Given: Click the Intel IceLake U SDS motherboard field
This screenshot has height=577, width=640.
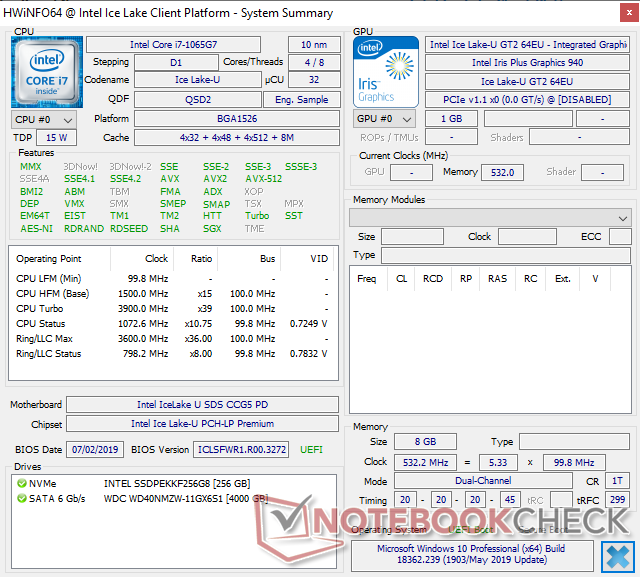Looking at the screenshot, I should [202, 405].
